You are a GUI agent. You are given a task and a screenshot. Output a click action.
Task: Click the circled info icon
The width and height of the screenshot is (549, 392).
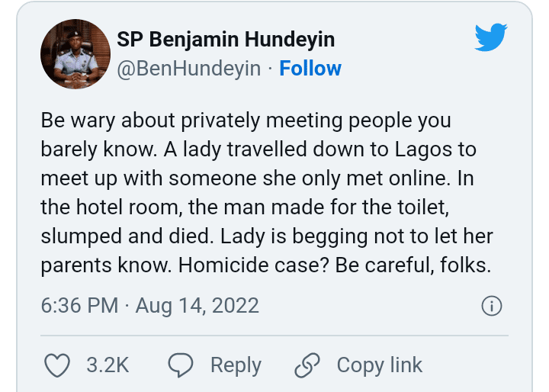(493, 307)
